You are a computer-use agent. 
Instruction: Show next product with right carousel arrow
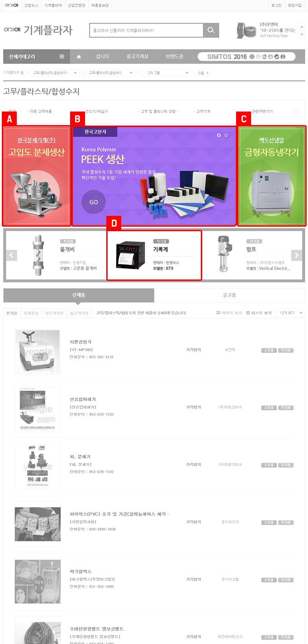coord(296,255)
